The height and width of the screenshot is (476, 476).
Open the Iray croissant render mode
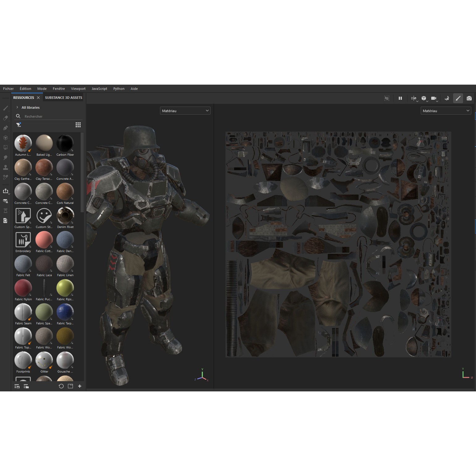point(447,98)
